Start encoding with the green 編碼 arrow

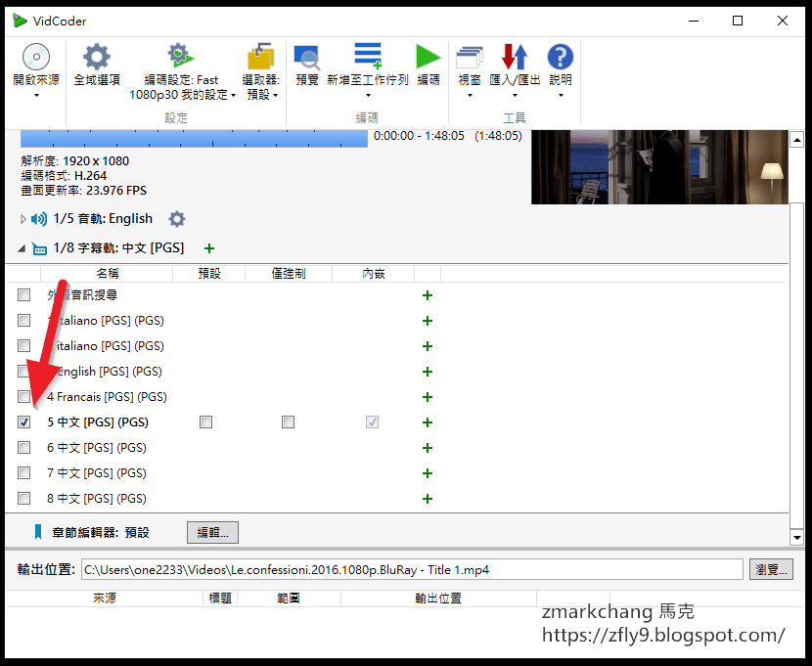428,57
